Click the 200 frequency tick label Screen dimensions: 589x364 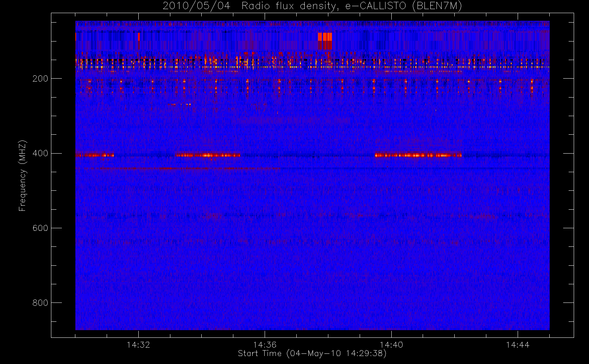coord(40,79)
